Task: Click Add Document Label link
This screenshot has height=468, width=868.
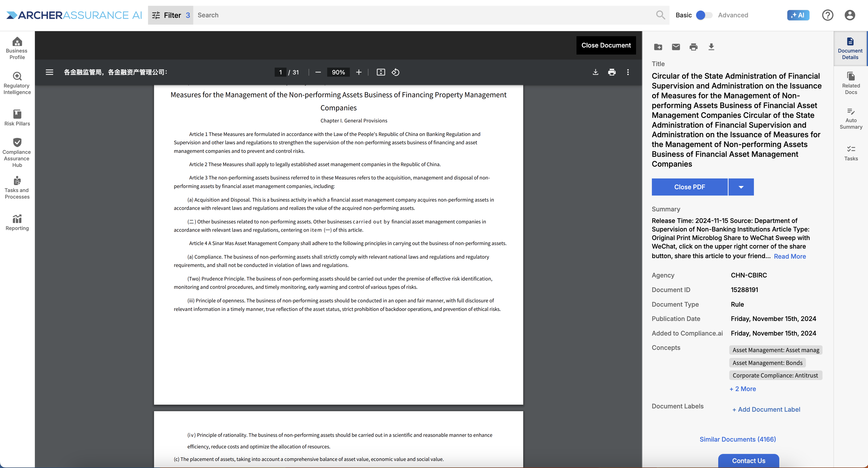Action: [x=766, y=409]
